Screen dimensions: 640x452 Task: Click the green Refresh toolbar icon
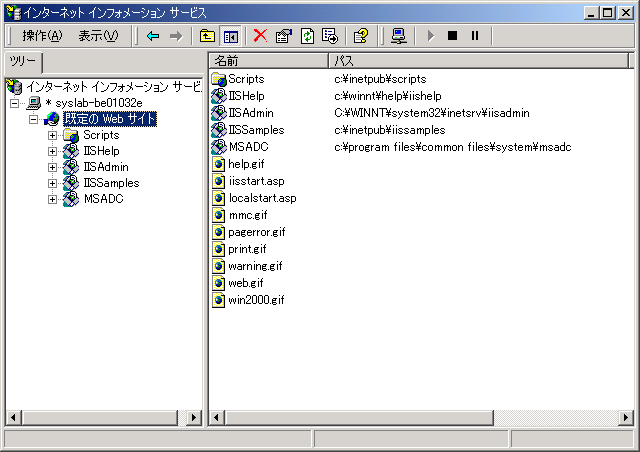tap(307, 36)
